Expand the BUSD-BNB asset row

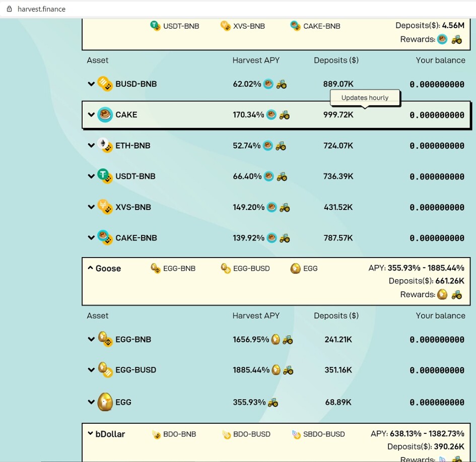pyautogui.click(x=91, y=84)
